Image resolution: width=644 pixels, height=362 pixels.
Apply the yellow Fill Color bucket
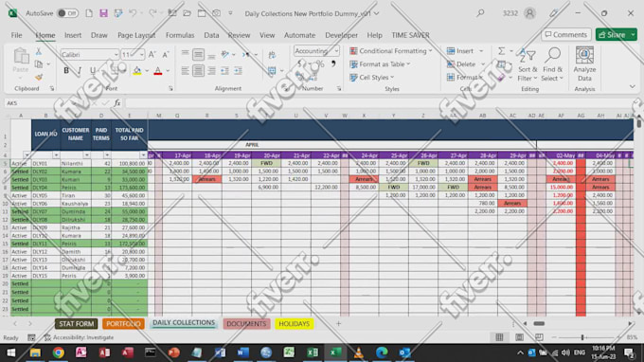137,71
